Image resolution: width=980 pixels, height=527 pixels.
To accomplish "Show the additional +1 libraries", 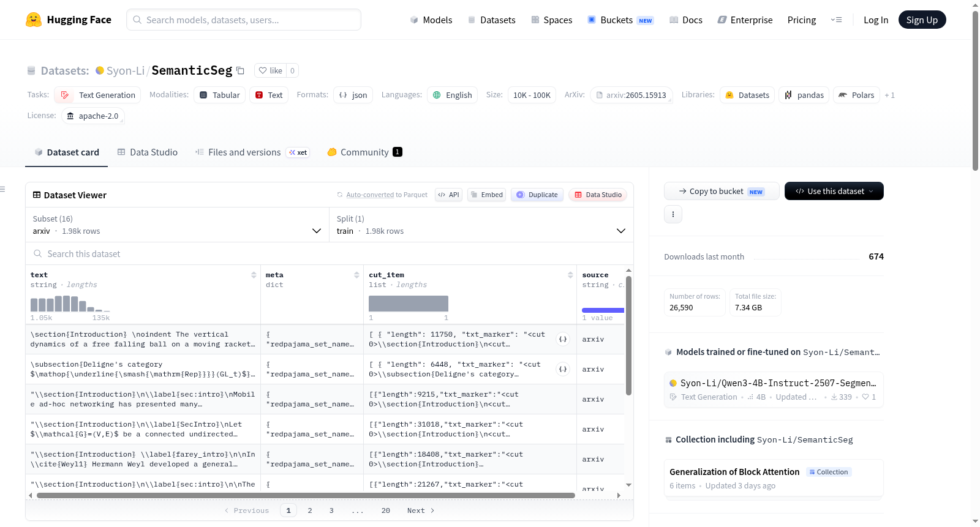I will pos(889,95).
